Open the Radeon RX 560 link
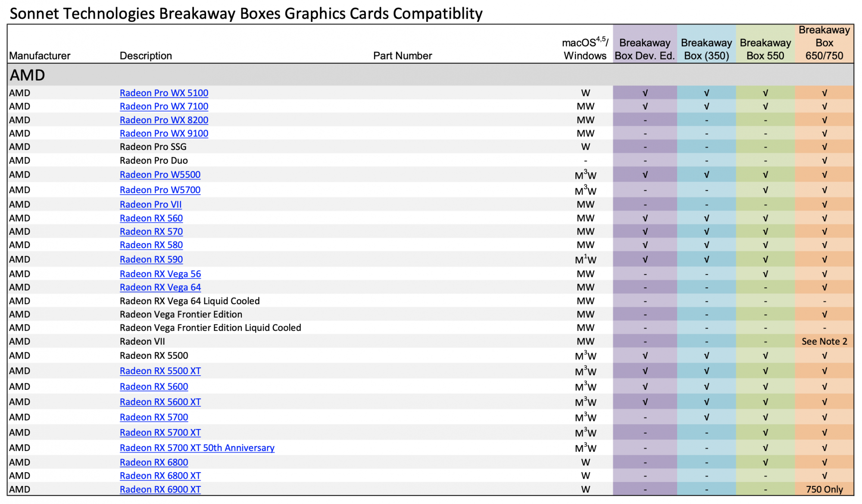This screenshot has height=504, width=862. pyautogui.click(x=151, y=218)
